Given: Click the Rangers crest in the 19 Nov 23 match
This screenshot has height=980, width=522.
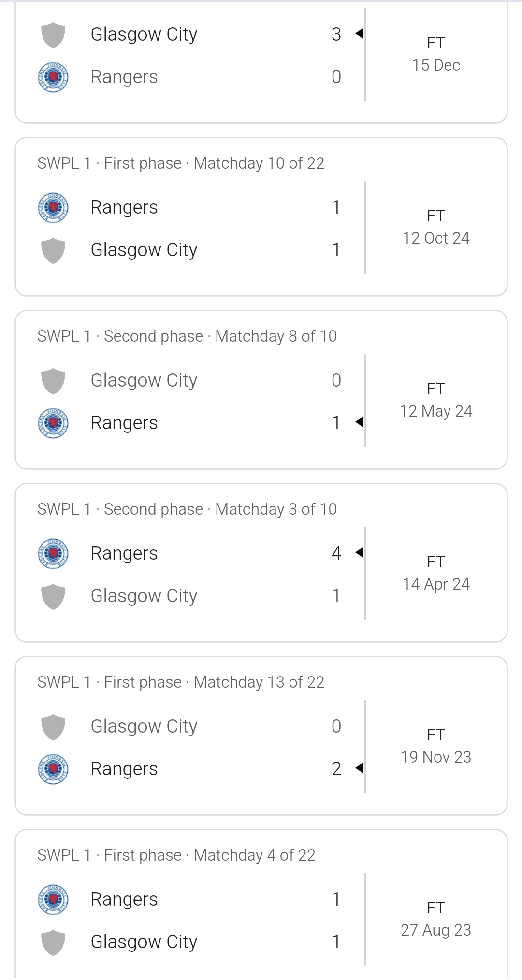Looking at the screenshot, I should 53,769.
